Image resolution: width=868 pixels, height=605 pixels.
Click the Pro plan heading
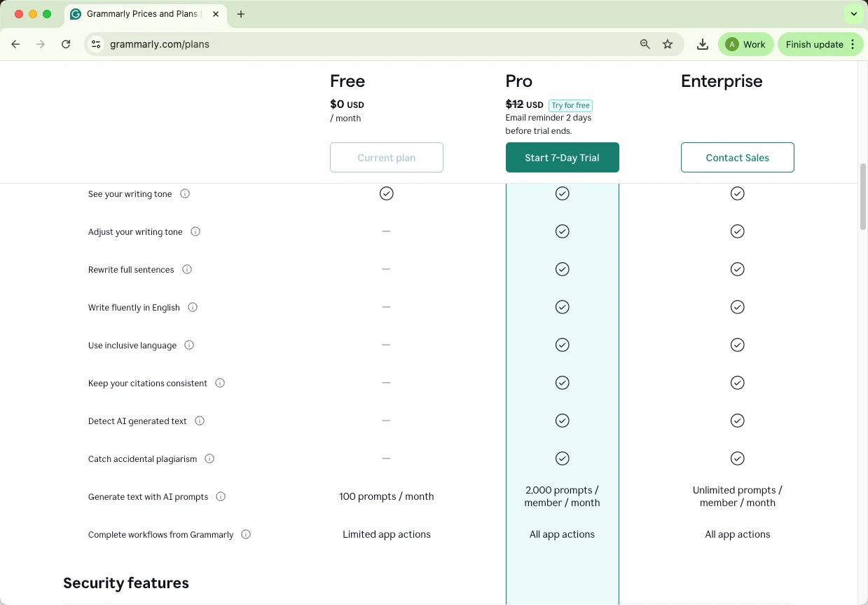(519, 81)
